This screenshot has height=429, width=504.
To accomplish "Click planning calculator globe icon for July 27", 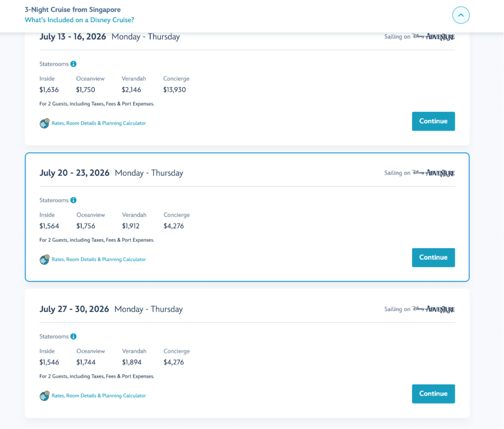I will (x=45, y=396).
